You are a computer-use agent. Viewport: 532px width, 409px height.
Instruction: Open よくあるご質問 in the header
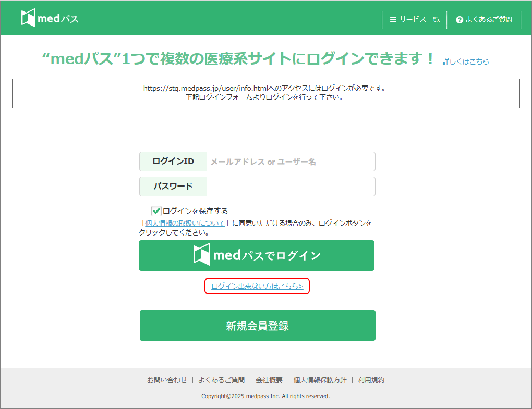point(484,20)
